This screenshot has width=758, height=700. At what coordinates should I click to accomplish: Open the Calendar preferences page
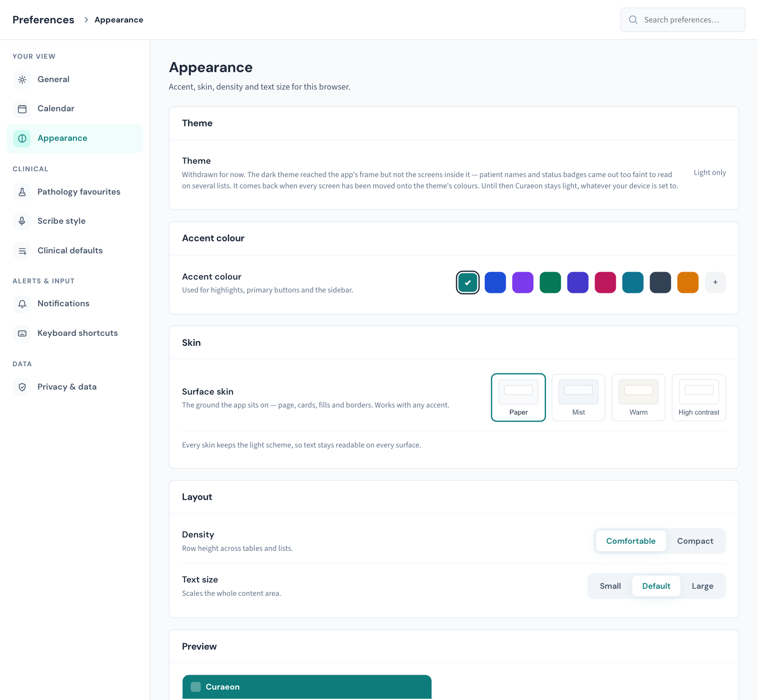[75, 109]
